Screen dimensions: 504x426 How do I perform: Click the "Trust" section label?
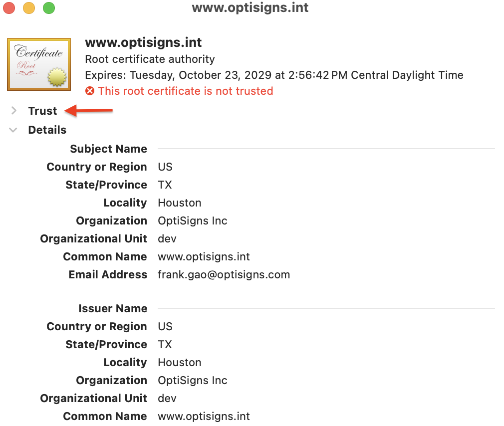pyautogui.click(x=42, y=111)
